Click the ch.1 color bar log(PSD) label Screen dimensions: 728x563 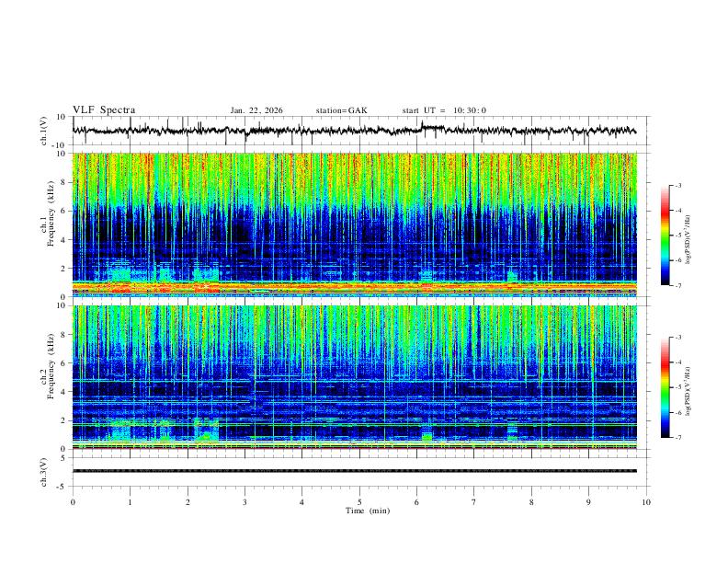click(688, 240)
